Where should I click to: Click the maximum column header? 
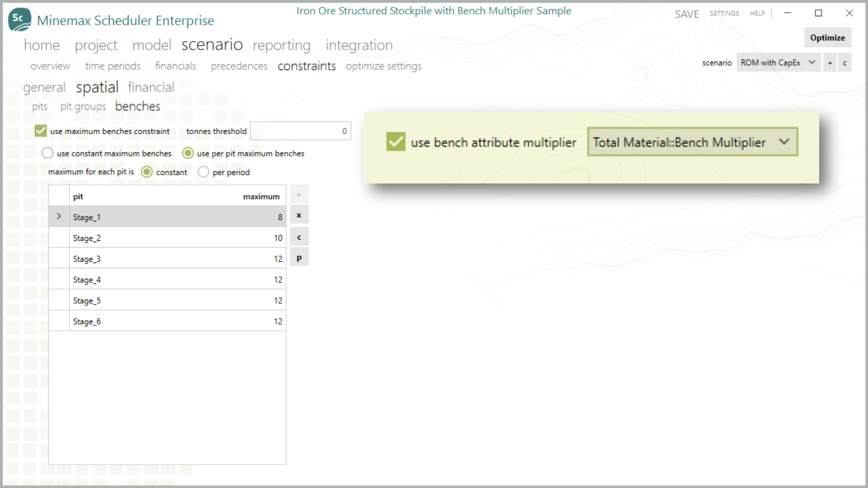tap(261, 196)
